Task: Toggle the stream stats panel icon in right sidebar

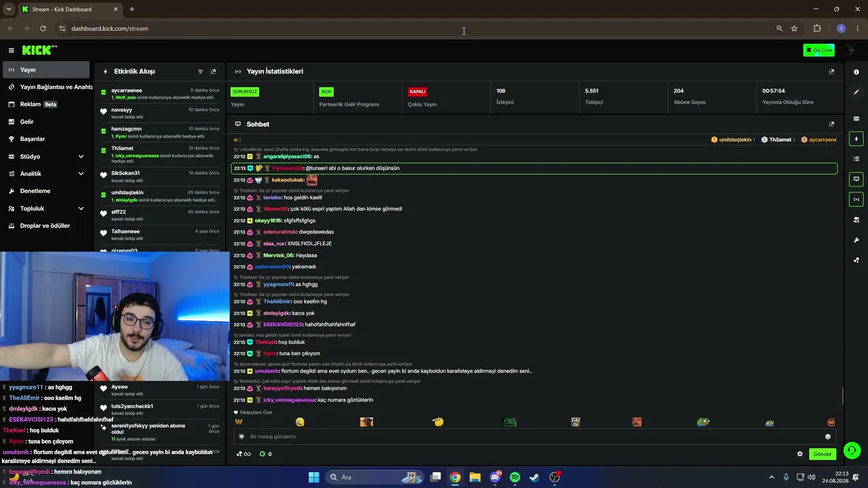Action: click(x=856, y=199)
